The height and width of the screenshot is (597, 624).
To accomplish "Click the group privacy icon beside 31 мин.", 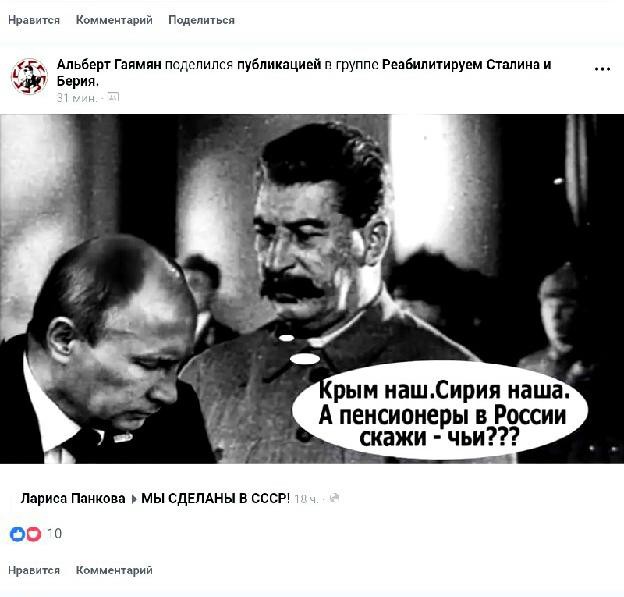I will coord(113,97).
